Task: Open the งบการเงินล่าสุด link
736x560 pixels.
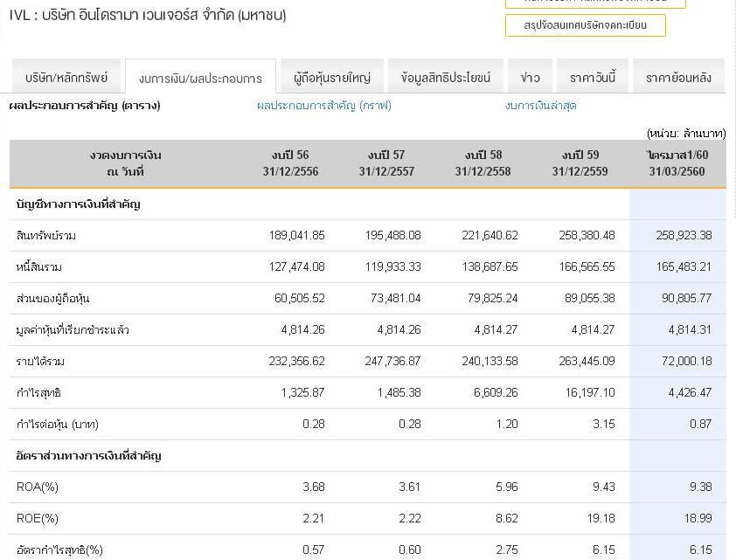Action: [540, 106]
